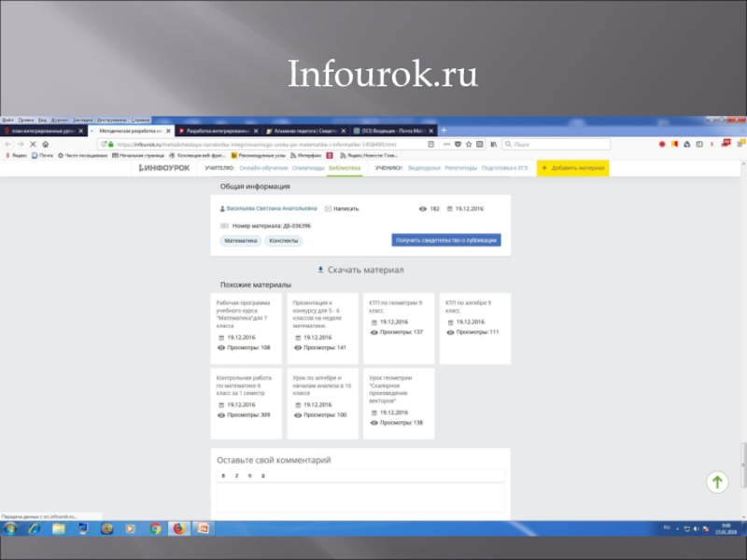Switch to 'план интегрированные уроки' tab
This screenshot has width=747, height=560.
(x=43, y=131)
